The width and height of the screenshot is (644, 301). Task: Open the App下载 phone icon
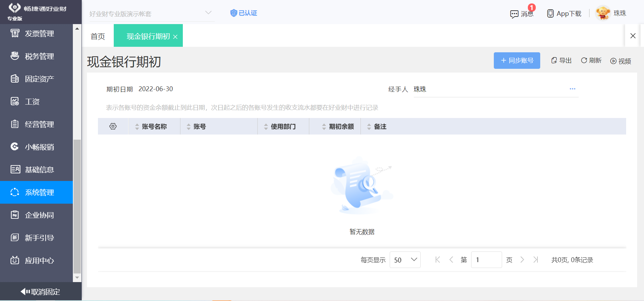tap(551, 13)
